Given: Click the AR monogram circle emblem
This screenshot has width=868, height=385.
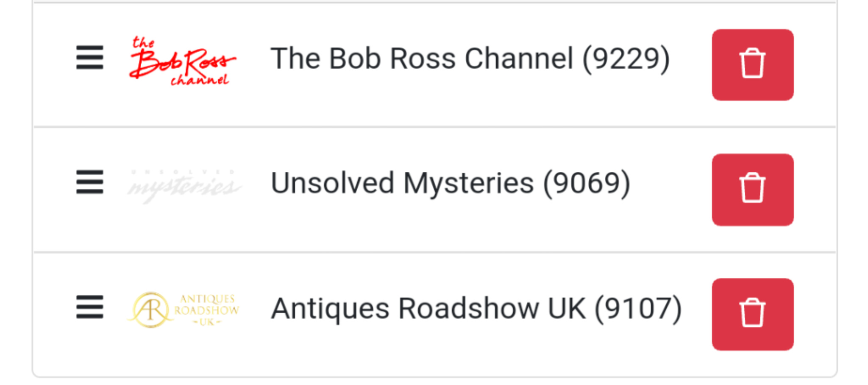Looking at the screenshot, I should click(150, 310).
